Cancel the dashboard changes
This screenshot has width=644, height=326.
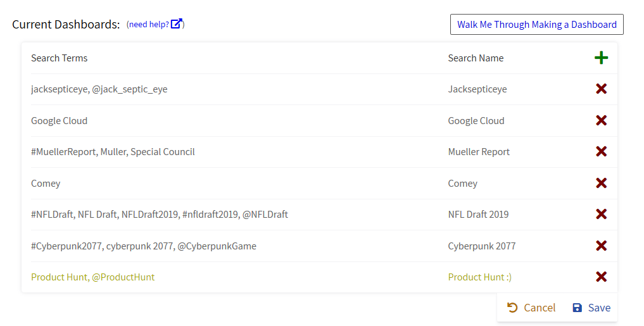click(x=531, y=308)
